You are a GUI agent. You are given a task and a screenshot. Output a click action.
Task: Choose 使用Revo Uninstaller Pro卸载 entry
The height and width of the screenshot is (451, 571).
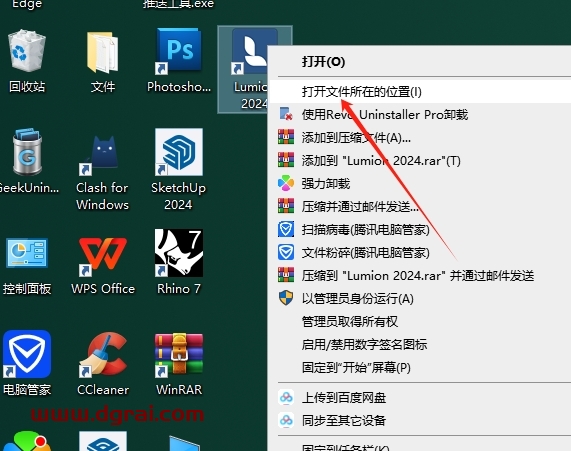point(419,115)
